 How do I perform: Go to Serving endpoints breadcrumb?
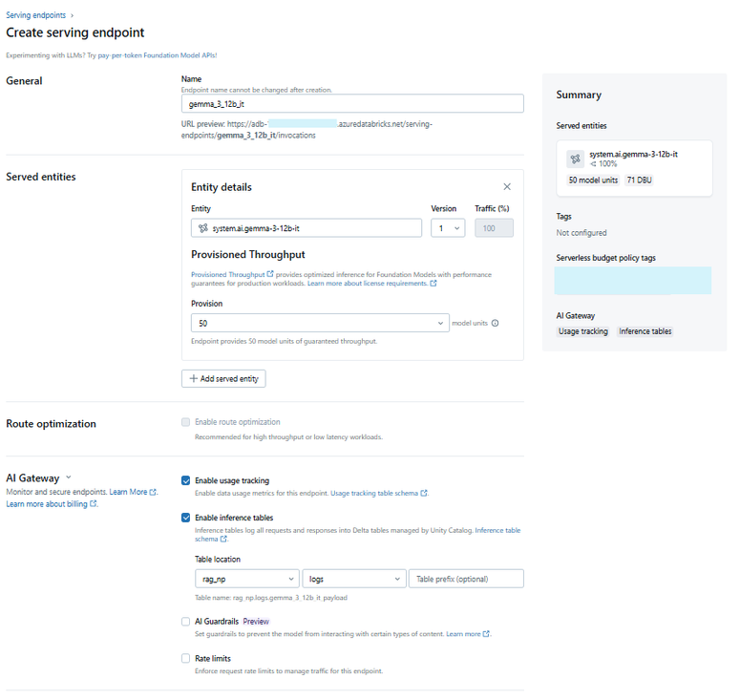36,15
